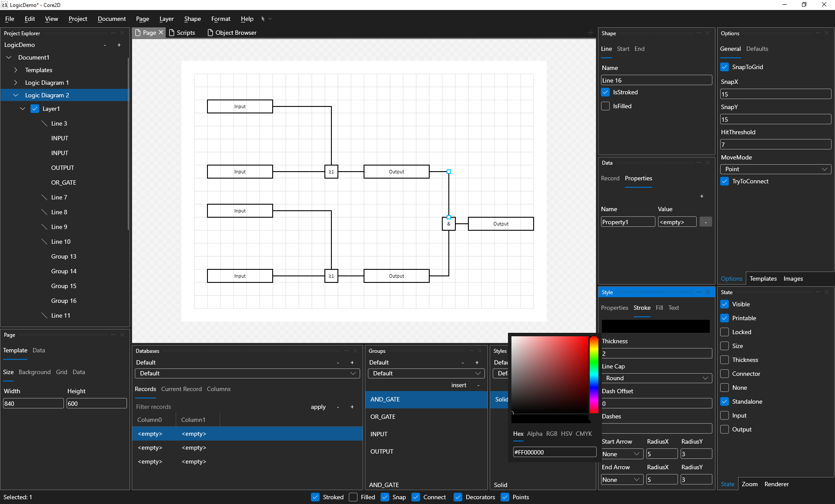The image size is (835, 504).
Task: Click the Line 3 line icon
Action: coord(44,123)
